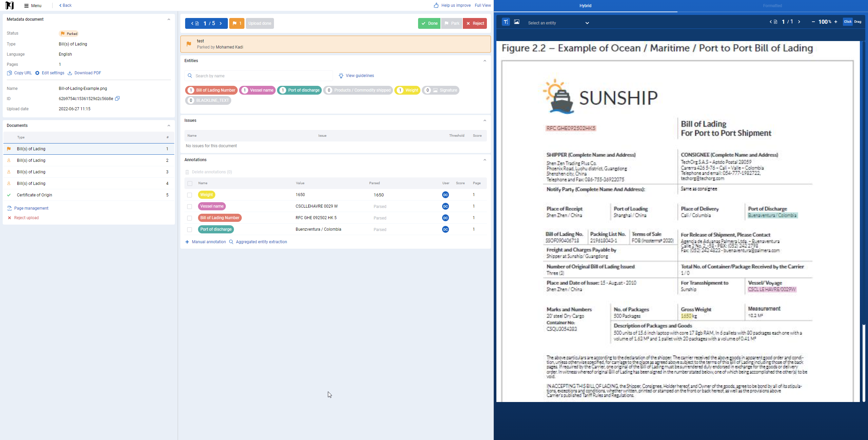Select the Vessel name entity chip

257,90
